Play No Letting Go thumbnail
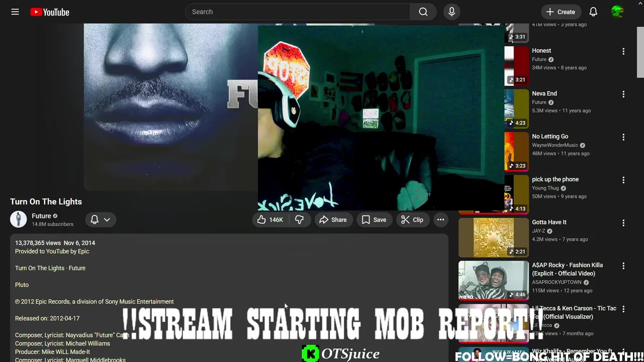644x362 pixels. coord(517,151)
